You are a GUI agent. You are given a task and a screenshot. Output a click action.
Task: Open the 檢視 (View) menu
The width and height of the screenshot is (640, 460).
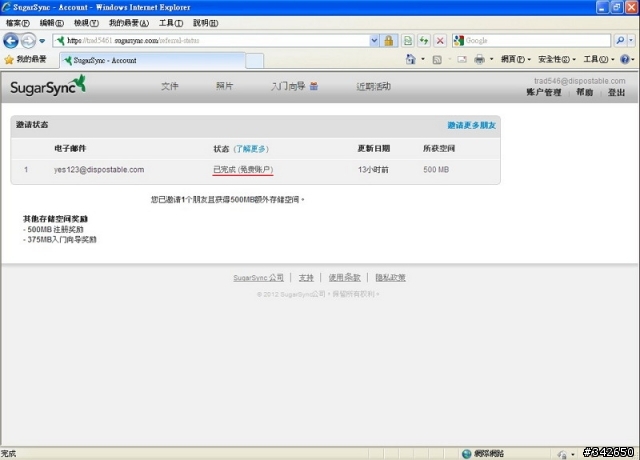[86, 23]
